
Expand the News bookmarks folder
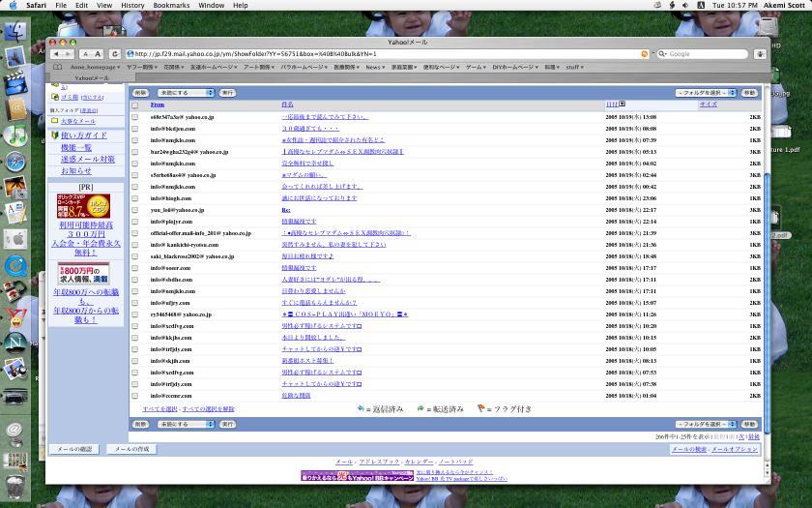point(375,68)
